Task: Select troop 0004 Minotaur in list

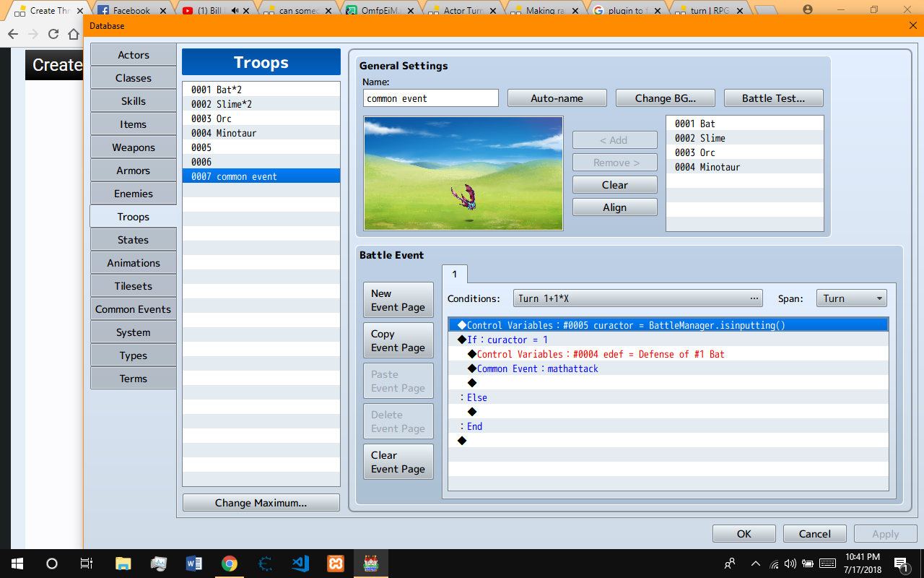Action: coord(261,133)
